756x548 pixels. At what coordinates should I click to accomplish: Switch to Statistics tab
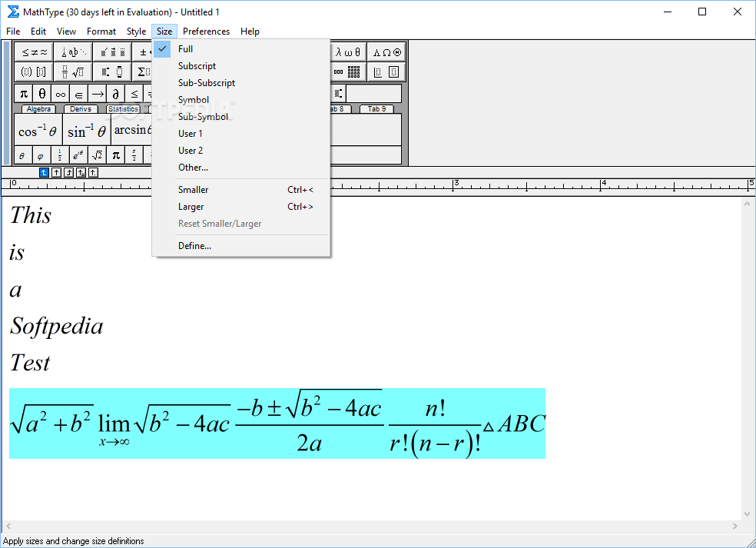(x=123, y=109)
